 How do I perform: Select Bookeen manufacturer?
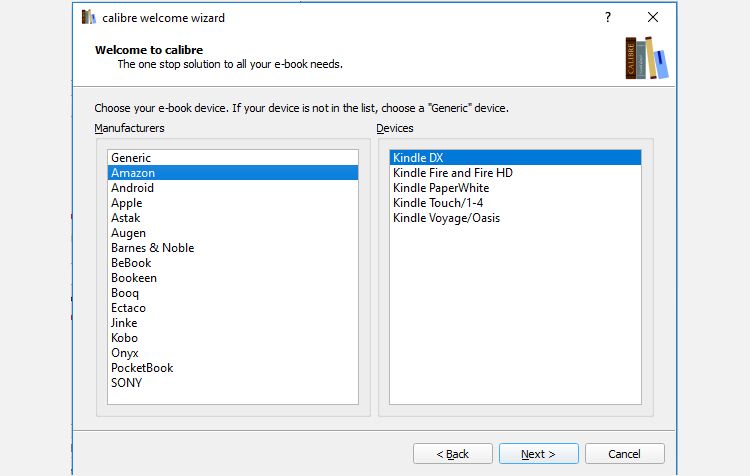233,278
